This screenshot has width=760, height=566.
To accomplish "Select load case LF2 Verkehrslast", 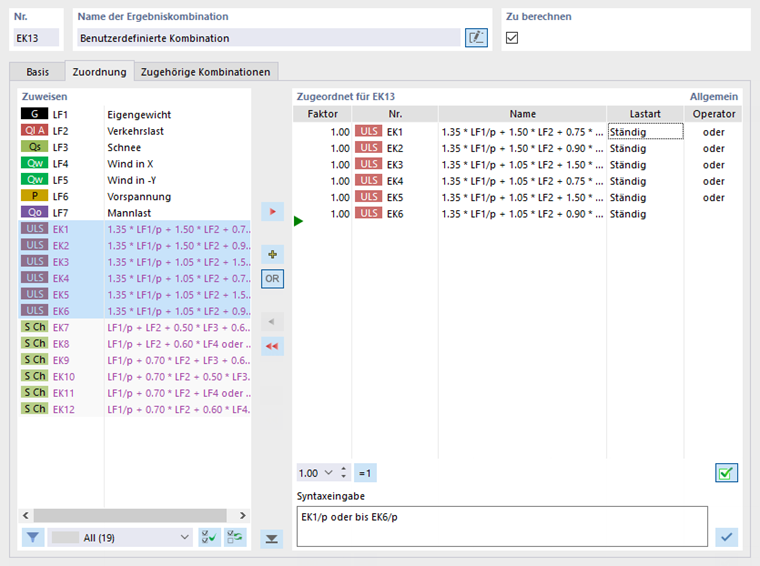I will [134, 131].
